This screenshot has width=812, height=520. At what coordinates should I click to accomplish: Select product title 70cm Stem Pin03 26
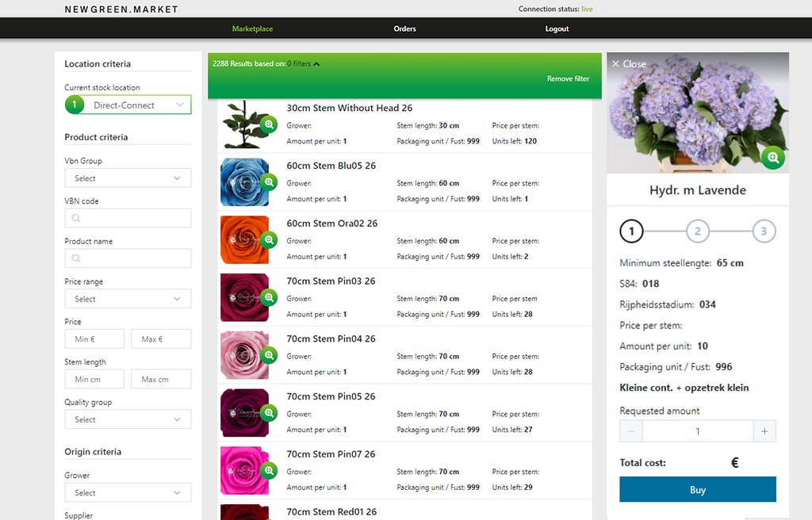331,281
